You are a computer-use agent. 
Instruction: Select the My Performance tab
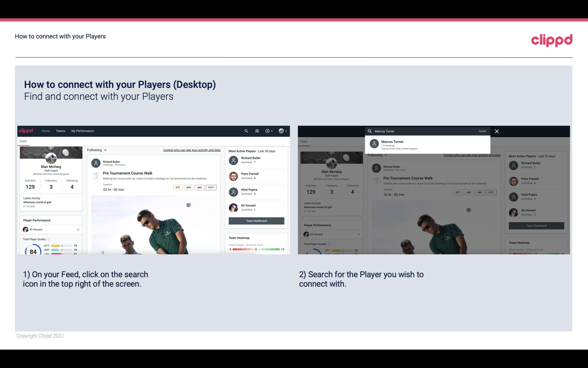point(82,131)
